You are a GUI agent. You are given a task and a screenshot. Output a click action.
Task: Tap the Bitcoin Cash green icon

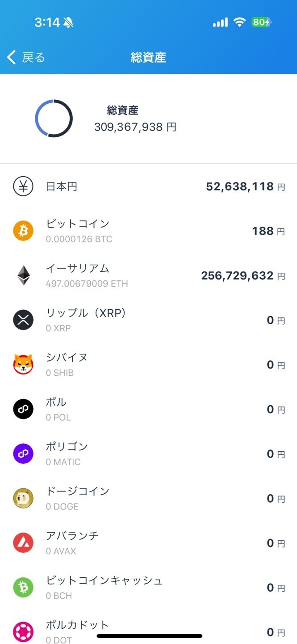[23, 587]
